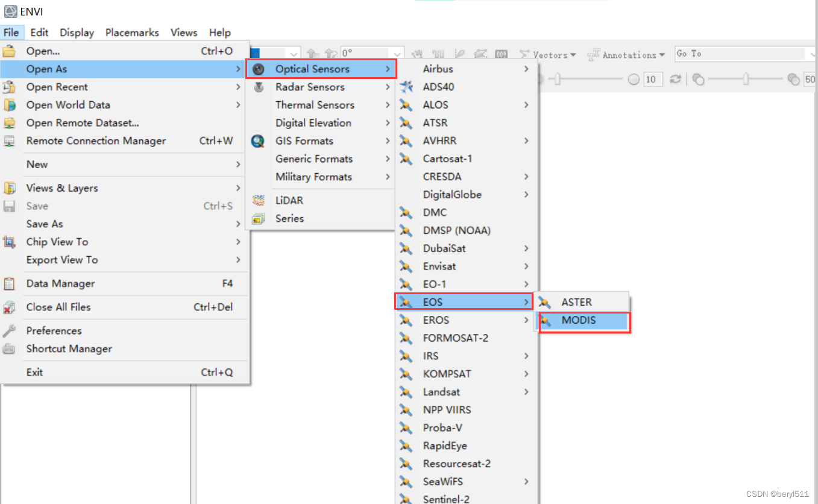Click the Radar Sensors icon
The width and height of the screenshot is (818, 504).
coord(259,87)
